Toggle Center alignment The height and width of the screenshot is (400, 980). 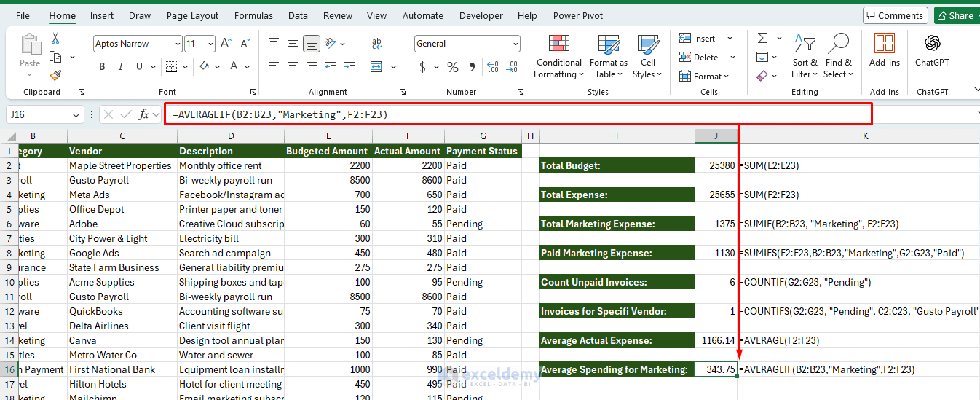coord(293,67)
